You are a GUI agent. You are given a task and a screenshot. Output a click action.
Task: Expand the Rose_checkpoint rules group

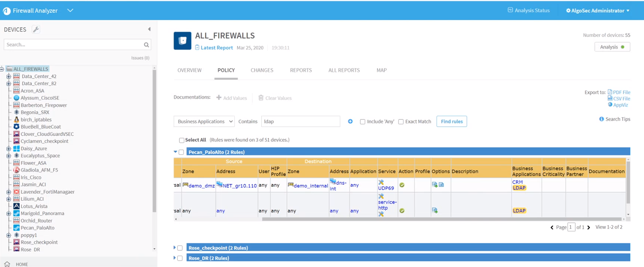pyautogui.click(x=175, y=248)
